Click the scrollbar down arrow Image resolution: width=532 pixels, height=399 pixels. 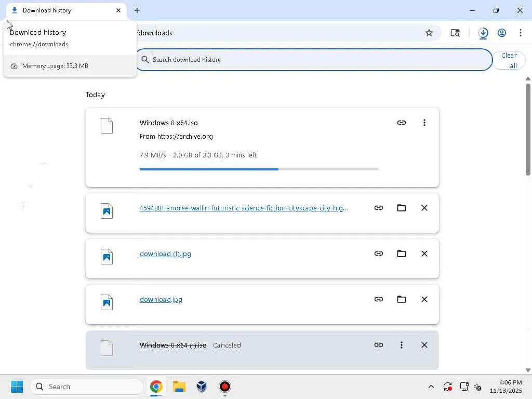pos(528,370)
